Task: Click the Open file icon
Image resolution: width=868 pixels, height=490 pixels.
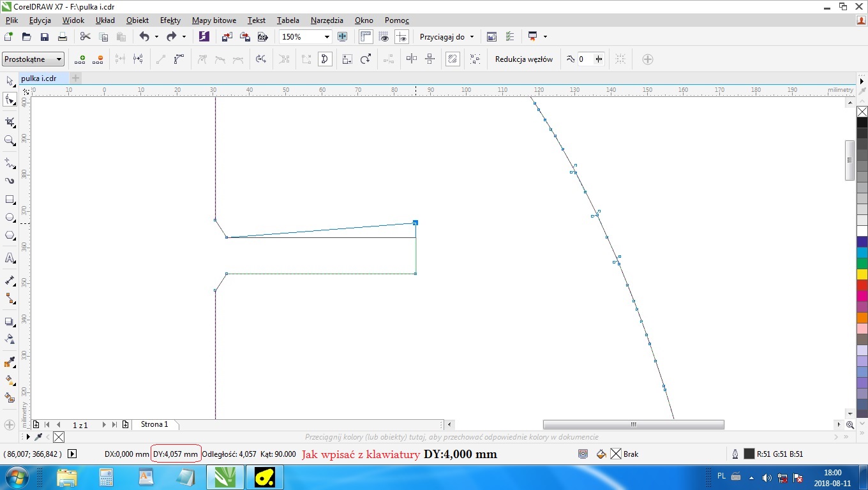Action: coord(27,37)
